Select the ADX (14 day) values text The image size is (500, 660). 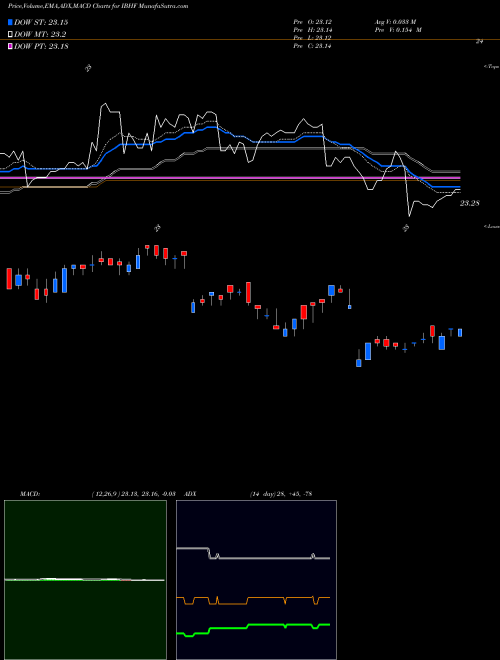(x=280, y=494)
